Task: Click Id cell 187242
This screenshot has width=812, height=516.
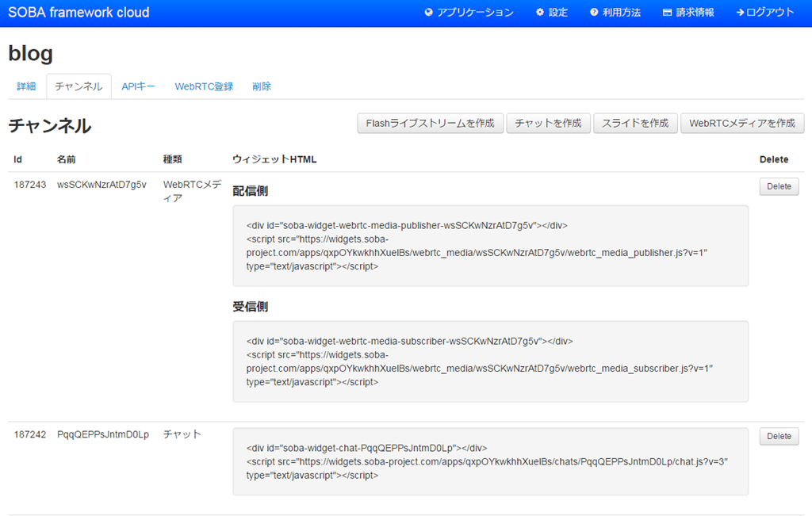Action: [x=30, y=434]
